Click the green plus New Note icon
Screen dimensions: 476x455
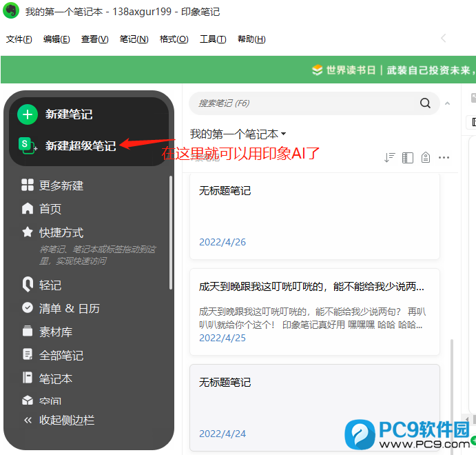tap(28, 114)
